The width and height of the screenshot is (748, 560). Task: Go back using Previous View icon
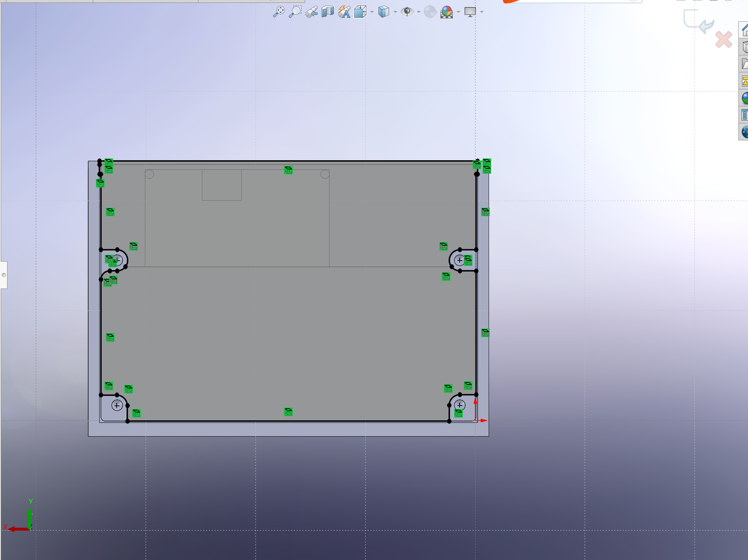point(311,12)
